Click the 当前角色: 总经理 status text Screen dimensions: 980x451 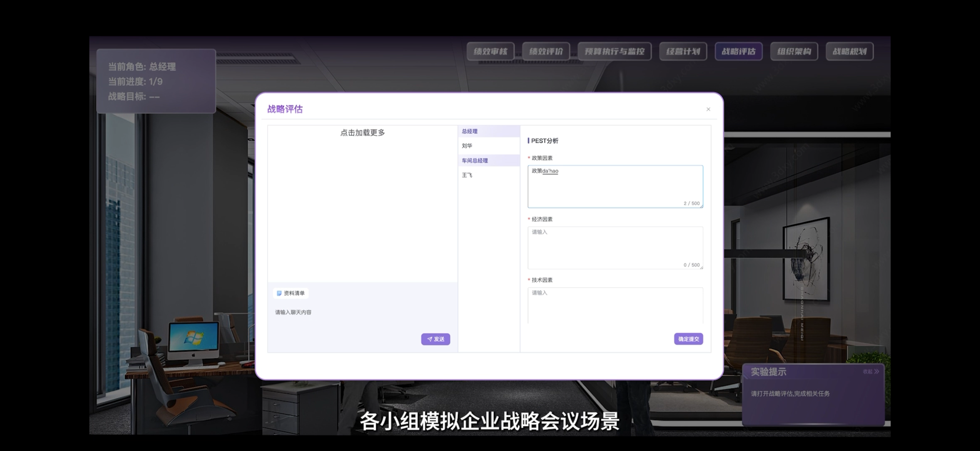coord(142,67)
